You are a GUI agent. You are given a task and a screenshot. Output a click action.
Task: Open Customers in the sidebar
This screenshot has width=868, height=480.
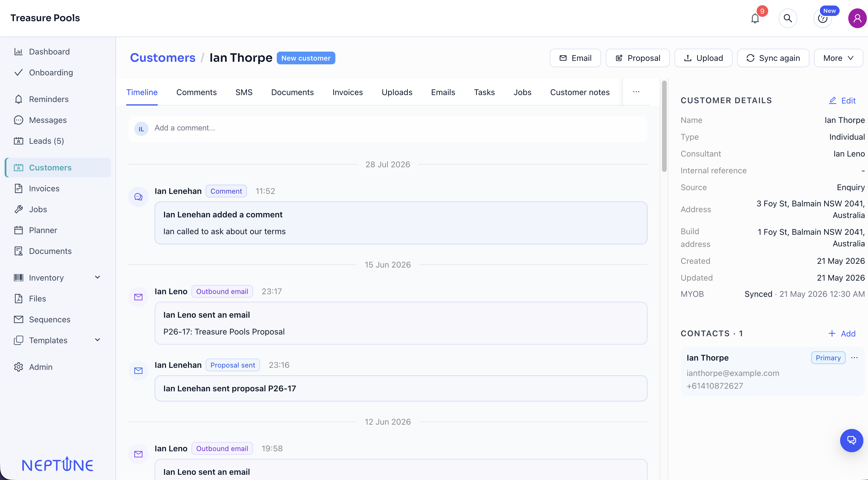pos(58,167)
